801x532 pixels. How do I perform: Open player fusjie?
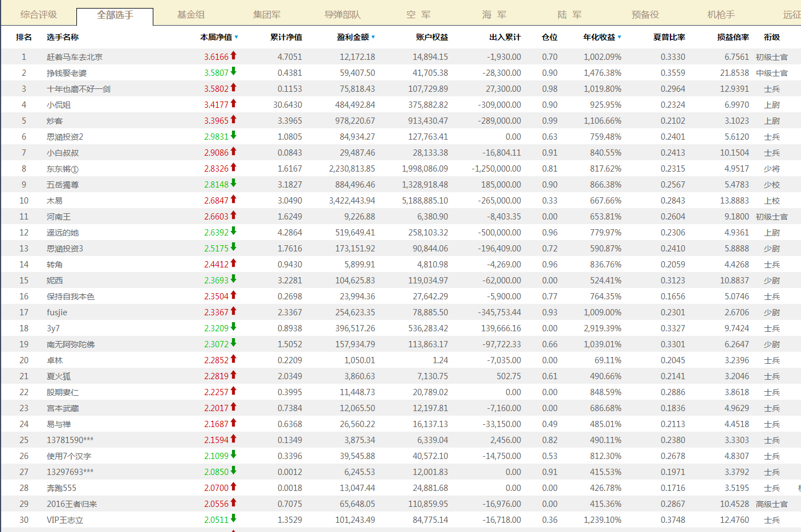pos(57,312)
